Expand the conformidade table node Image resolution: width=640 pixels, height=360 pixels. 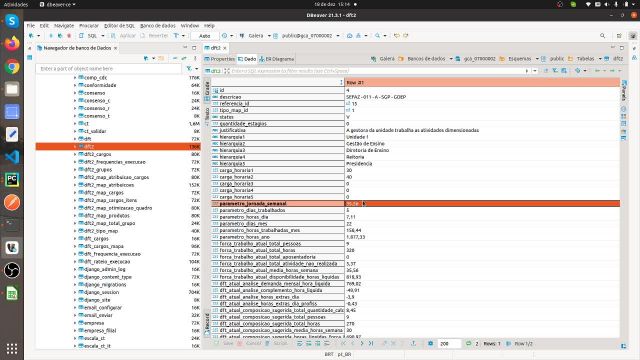(75, 85)
